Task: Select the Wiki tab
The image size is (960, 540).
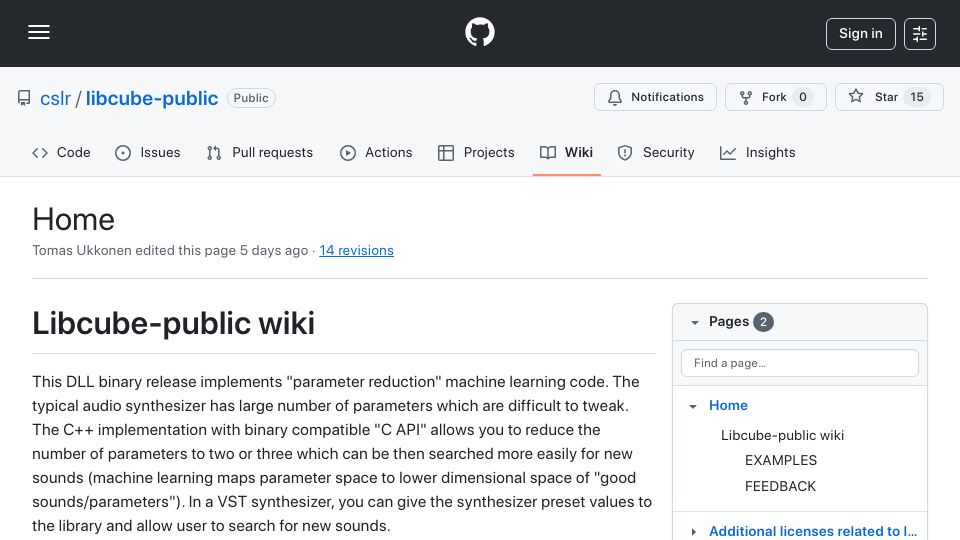Action: [566, 152]
